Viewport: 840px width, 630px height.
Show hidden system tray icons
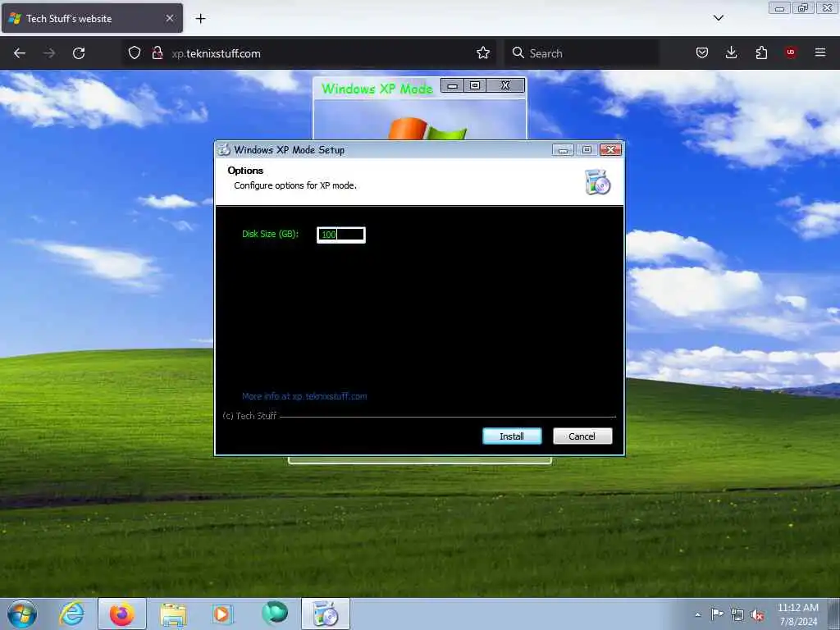point(697,614)
